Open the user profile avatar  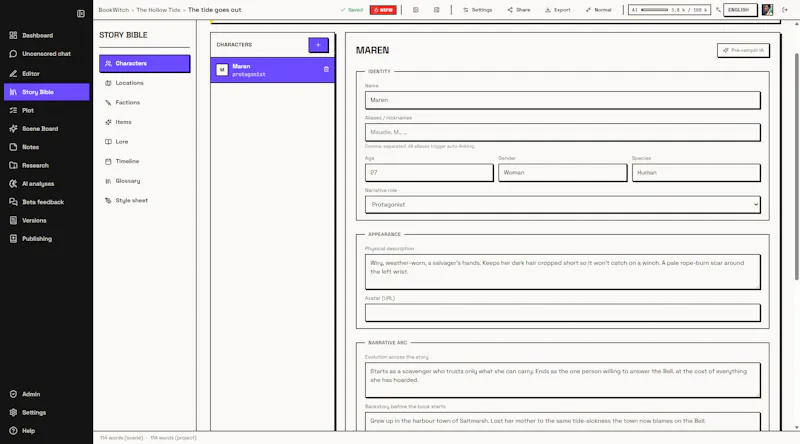coord(767,10)
